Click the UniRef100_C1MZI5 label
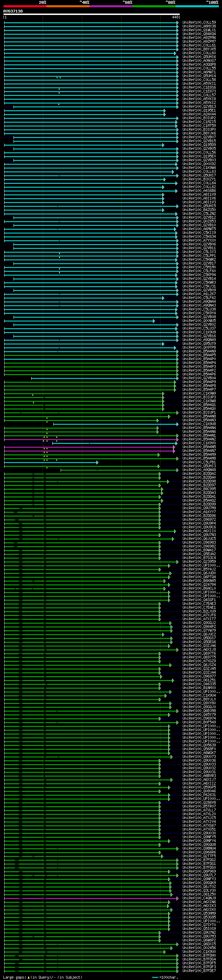Viewport: 222px width, 980px height. (x=199, y=122)
